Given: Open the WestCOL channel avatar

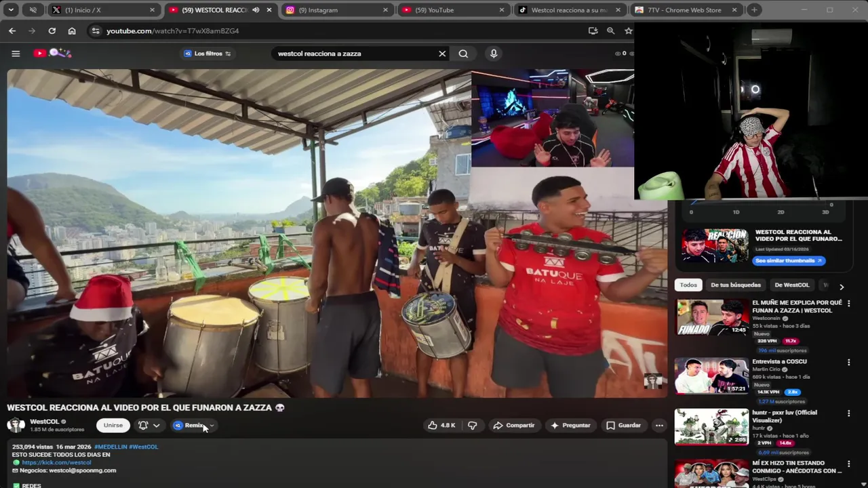Looking at the screenshot, I should click(16, 425).
